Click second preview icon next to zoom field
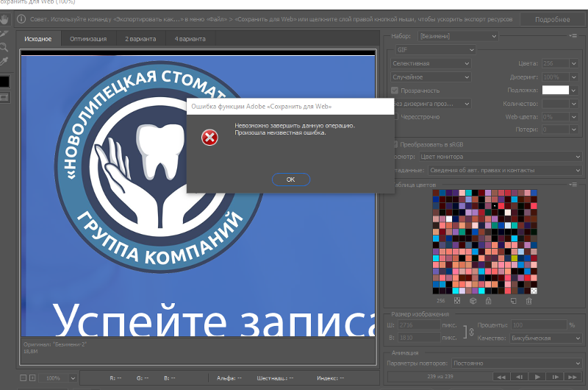588x390 pixels. (32, 378)
